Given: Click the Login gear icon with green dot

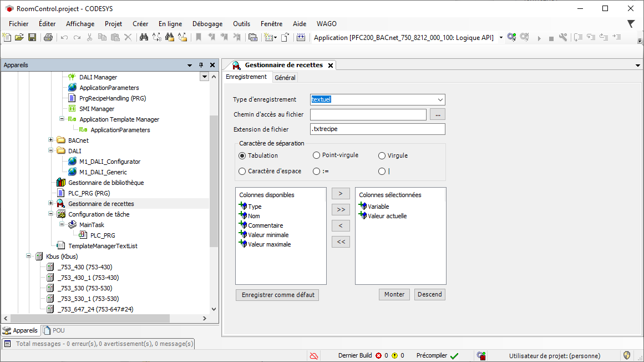Looking at the screenshot, I should (512, 37).
